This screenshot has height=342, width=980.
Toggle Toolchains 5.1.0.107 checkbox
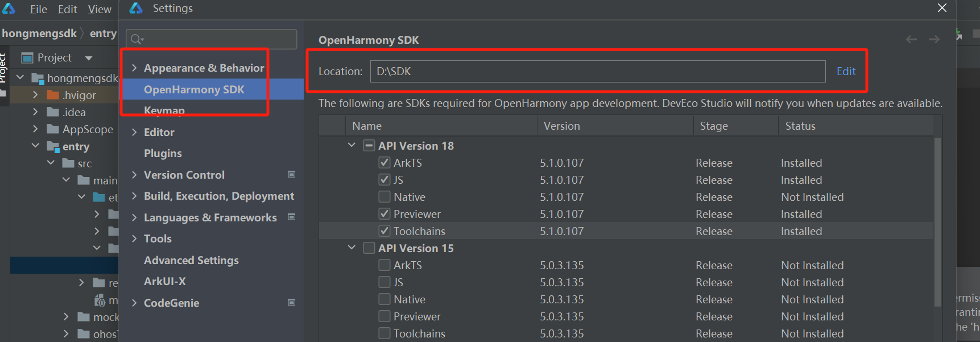point(384,231)
